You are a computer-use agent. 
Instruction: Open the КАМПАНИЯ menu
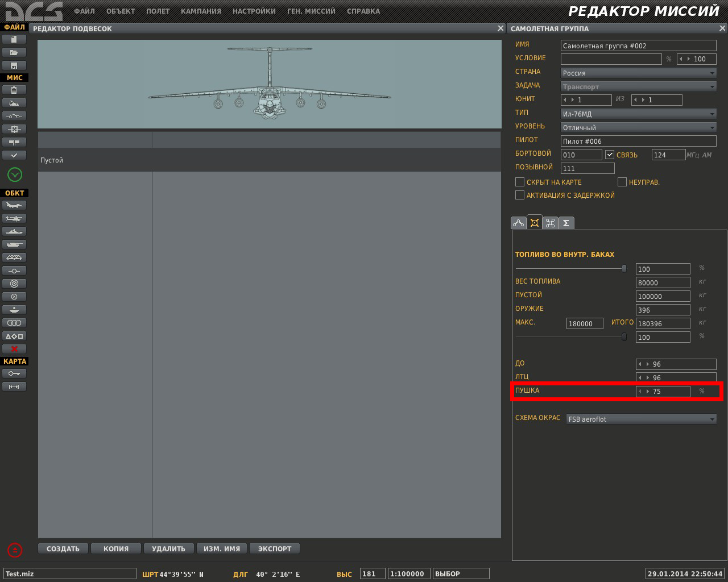(x=201, y=11)
